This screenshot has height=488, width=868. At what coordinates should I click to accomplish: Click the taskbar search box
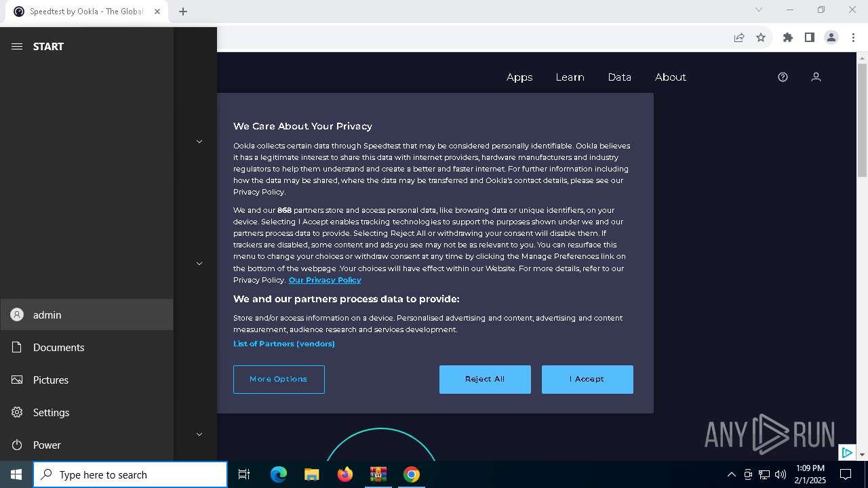[x=130, y=474]
